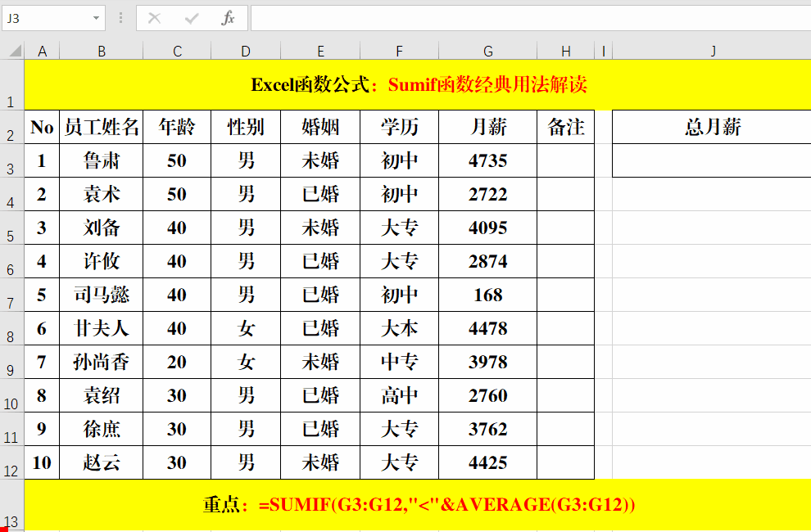Click the 年龄 header cell
This screenshot has height=532, width=811.
coord(177,127)
